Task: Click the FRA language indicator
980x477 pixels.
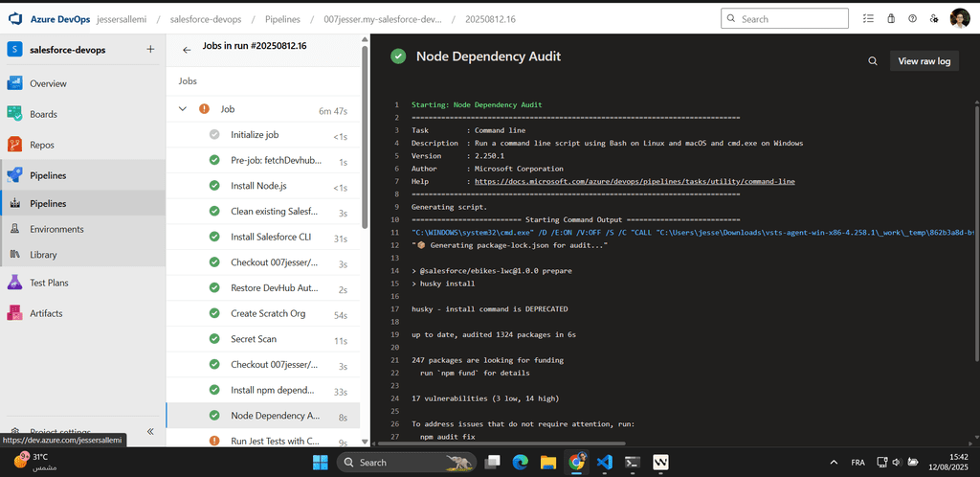Action: [x=858, y=463]
